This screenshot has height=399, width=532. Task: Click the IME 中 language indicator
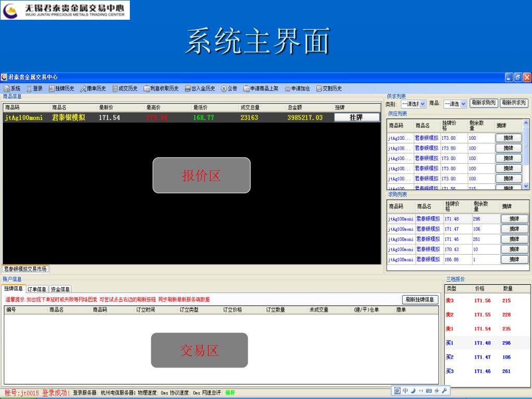[405, 391]
